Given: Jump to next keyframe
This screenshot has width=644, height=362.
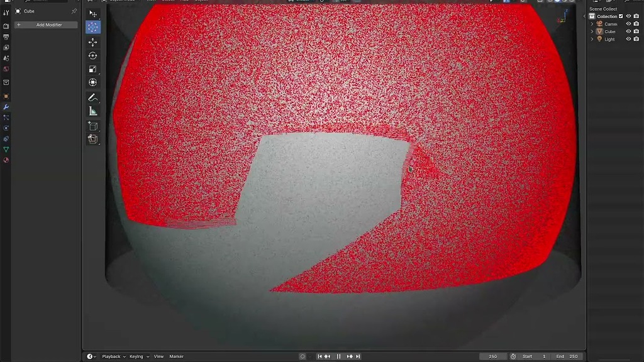Looking at the screenshot, I should (350, 356).
